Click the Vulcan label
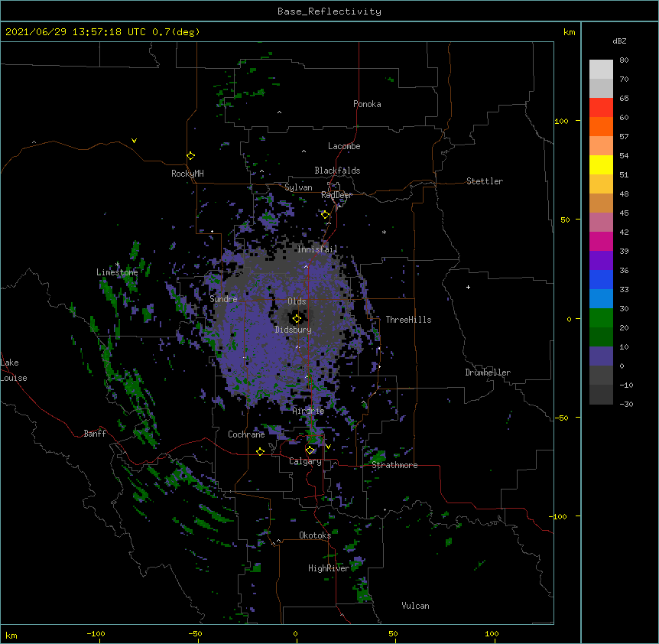The height and width of the screenshot is (644, 659). point(415,606)
